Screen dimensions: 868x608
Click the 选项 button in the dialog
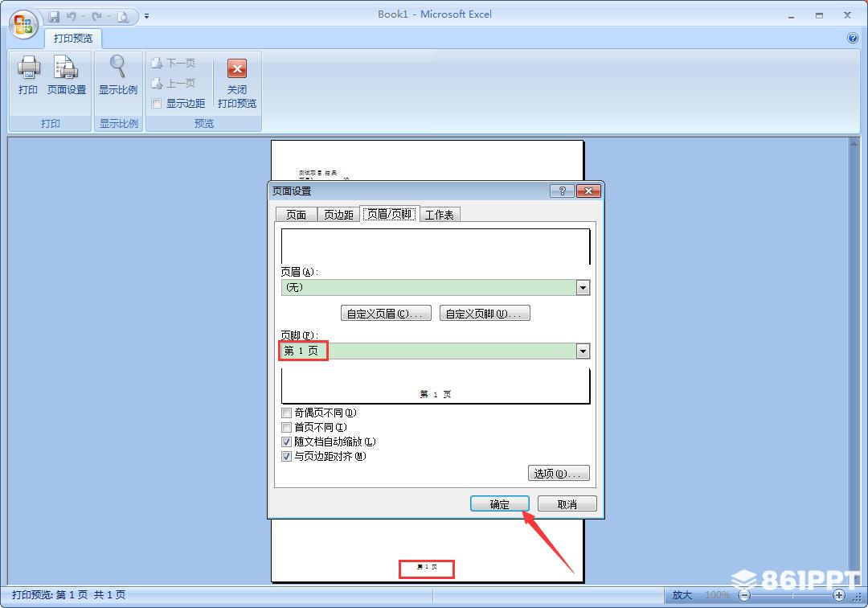(559, 474)
